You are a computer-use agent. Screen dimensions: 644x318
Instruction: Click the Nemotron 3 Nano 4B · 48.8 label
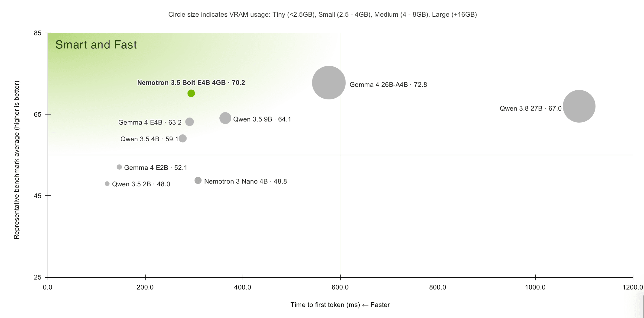tap(245, 181)
